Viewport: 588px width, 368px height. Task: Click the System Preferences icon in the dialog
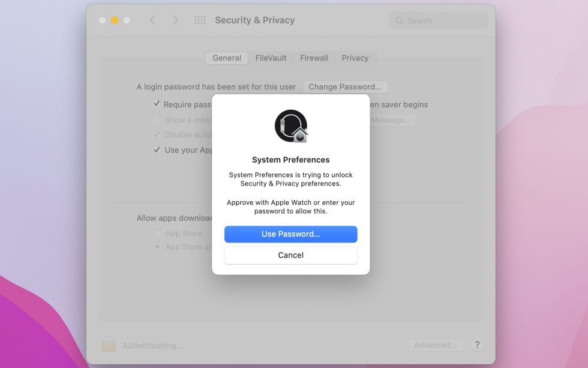pyautogui.click(x=290, y=125)
